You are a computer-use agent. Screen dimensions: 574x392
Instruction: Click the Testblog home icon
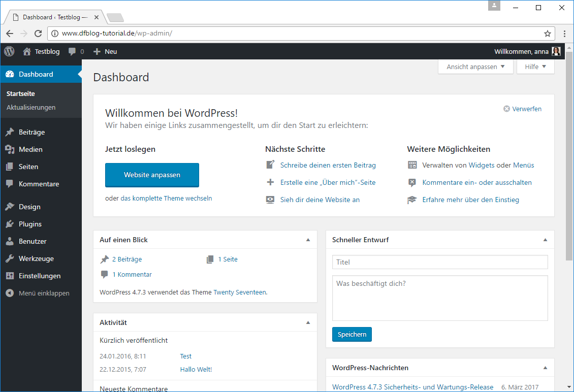[27, 51]
